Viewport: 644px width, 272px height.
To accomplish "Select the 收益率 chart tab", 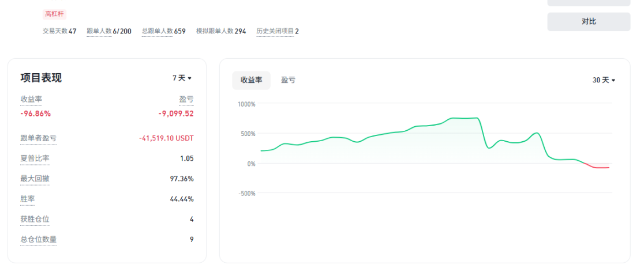I will 252,81.
